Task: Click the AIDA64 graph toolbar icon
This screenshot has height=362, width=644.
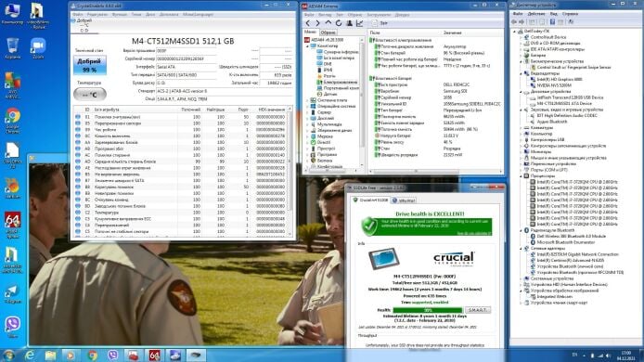Action: click(359, 23)
